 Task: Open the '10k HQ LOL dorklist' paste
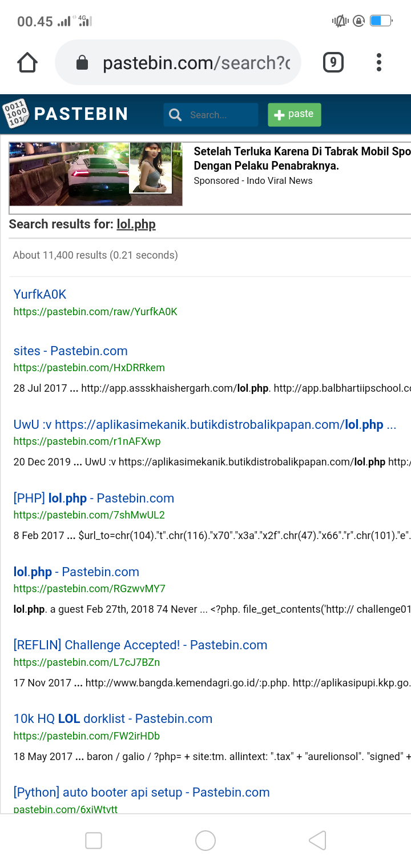pos(112,718)
